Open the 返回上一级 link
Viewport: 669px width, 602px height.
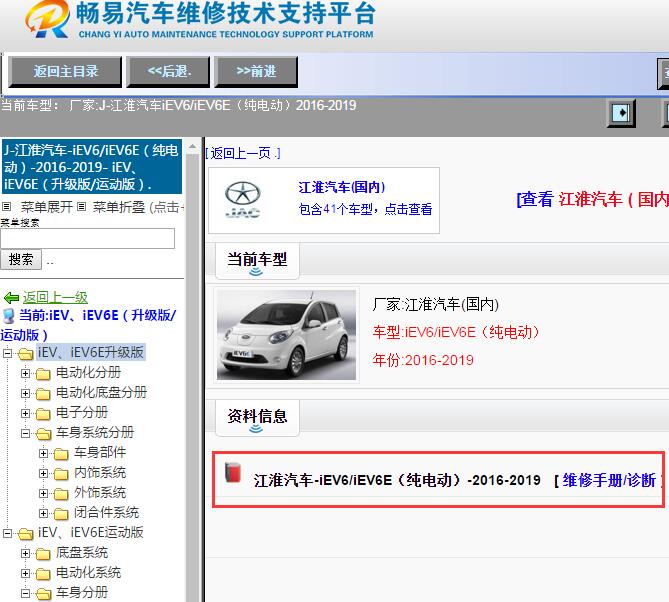tap(55, 297)
